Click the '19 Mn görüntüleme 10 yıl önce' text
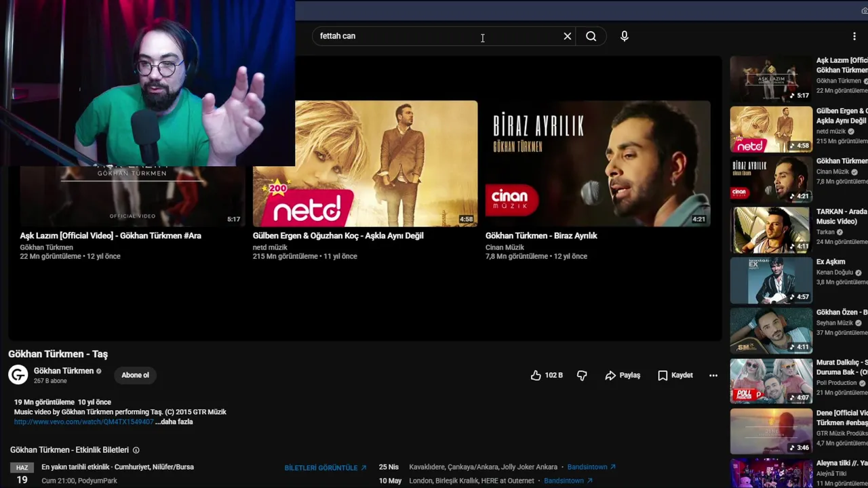Image resolution: width=868 pixels, height=488 pixels. (62, 402)
